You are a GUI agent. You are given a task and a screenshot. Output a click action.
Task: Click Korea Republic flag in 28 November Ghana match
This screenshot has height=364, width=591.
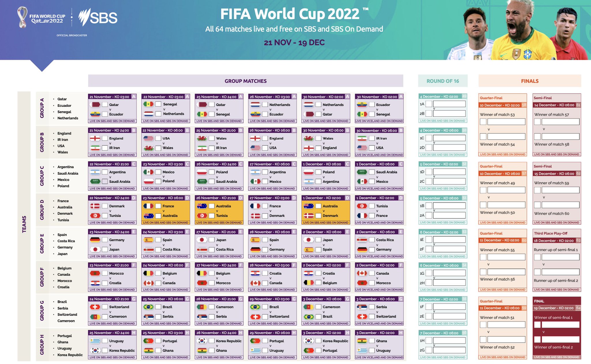[x=202, y=341]
